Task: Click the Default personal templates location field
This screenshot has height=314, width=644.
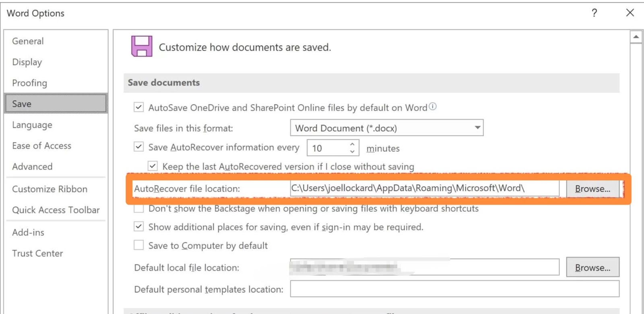Action: coord(454,289)
